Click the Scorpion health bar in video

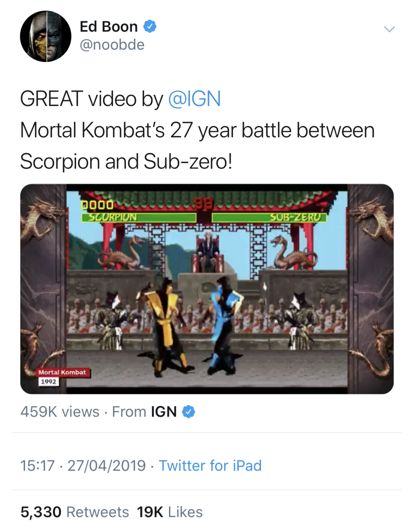[139, 217]
